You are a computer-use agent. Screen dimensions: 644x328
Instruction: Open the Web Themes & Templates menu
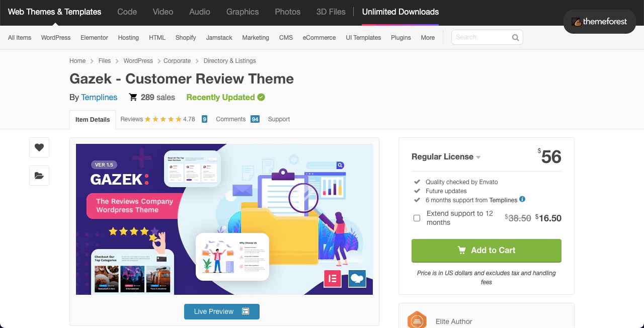[x=54, y=12]
